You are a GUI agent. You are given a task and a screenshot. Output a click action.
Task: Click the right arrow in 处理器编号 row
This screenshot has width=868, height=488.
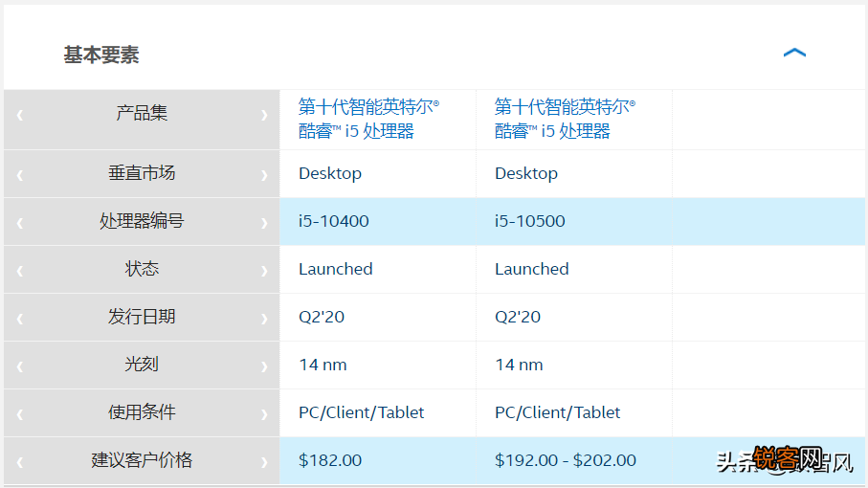(264, 223)
